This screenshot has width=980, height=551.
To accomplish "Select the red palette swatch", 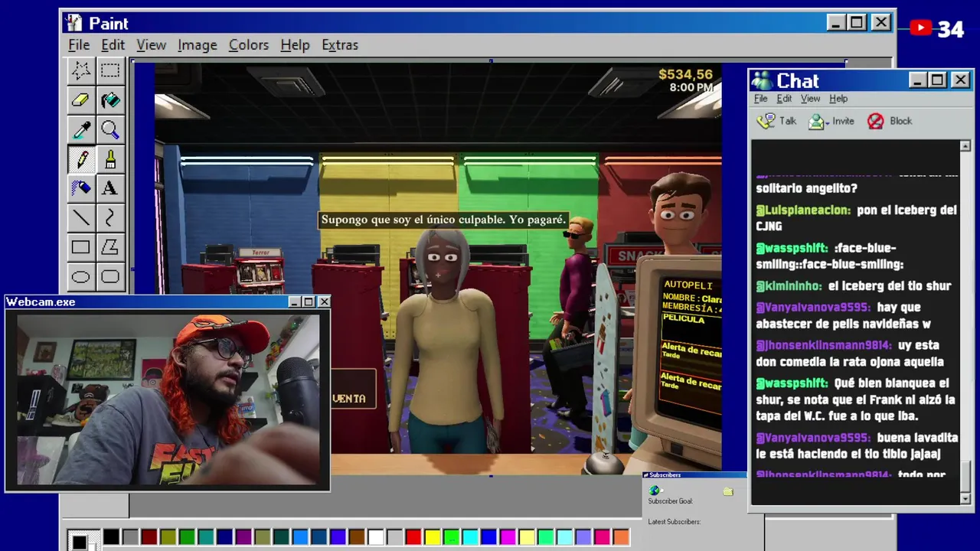I will [x=413, y=537].
